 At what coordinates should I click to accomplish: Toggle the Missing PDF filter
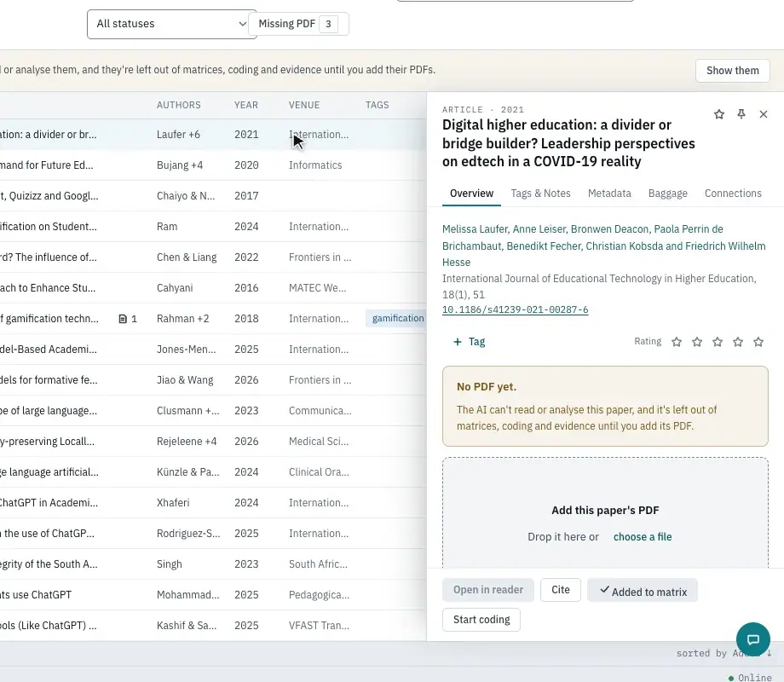pos(298,24)
